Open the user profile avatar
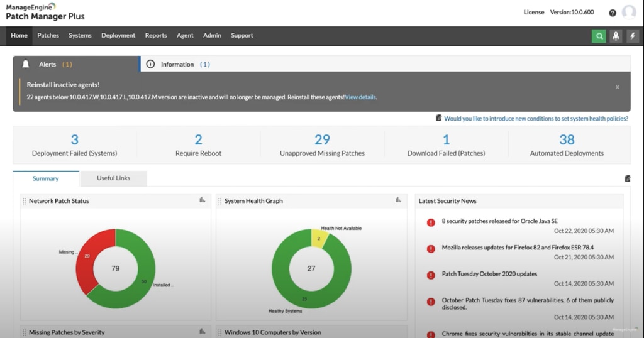This screenshot has width=644, height=338. (629, 13)
